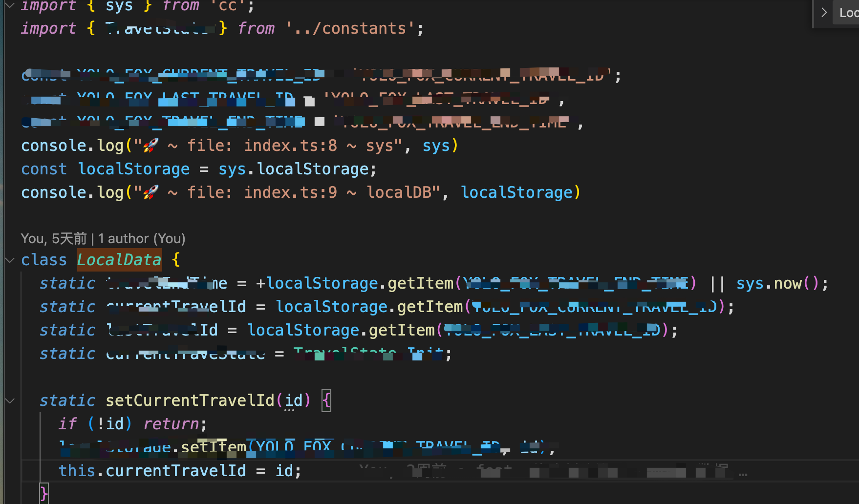The image size is (859, 504).
Task: Click console.log on the index.ts:8 line
Action: click(x=72, y=146)
